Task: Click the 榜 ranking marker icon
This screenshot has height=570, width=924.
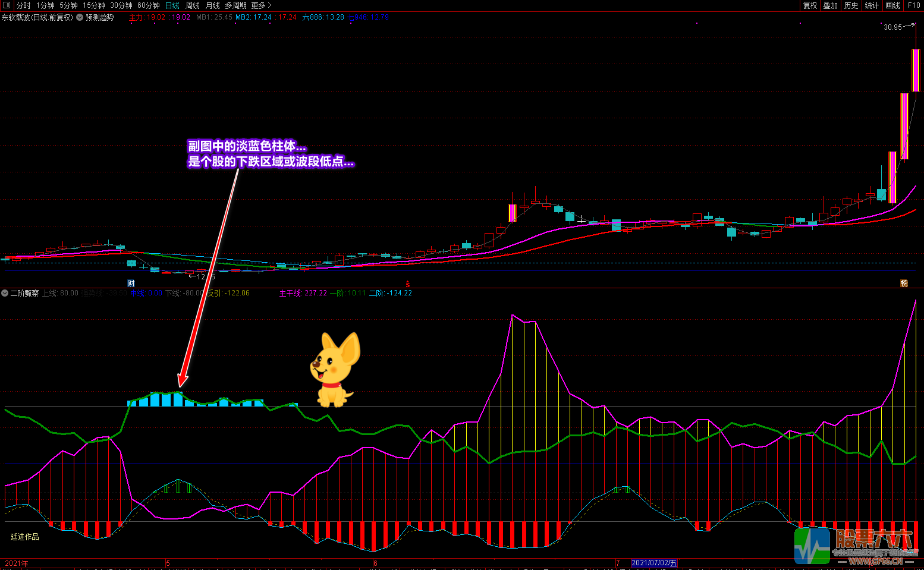Action: [904, 284]
